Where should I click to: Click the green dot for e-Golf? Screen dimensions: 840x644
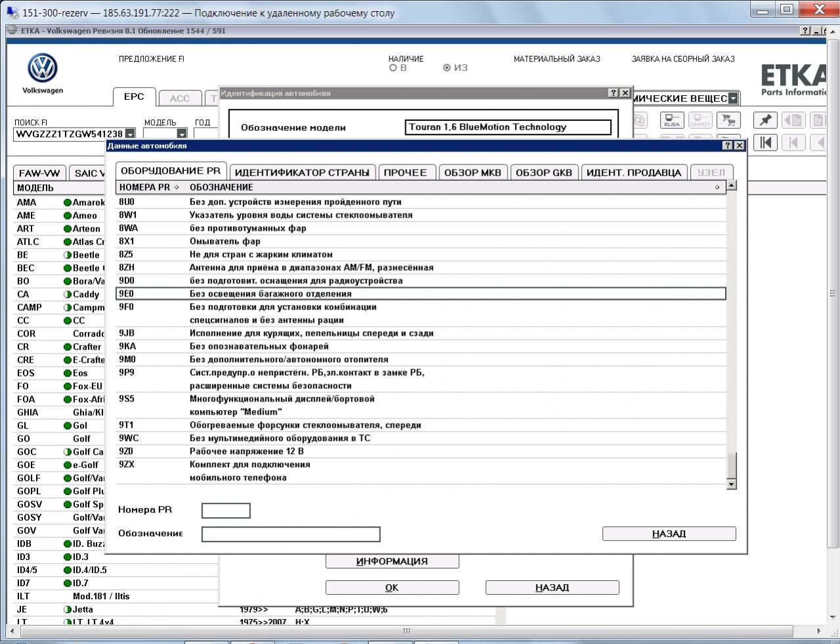pos(68,465)
